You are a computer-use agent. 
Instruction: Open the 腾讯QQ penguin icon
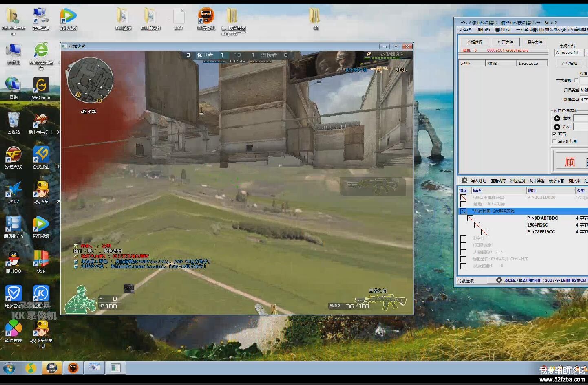pos(13,261)
